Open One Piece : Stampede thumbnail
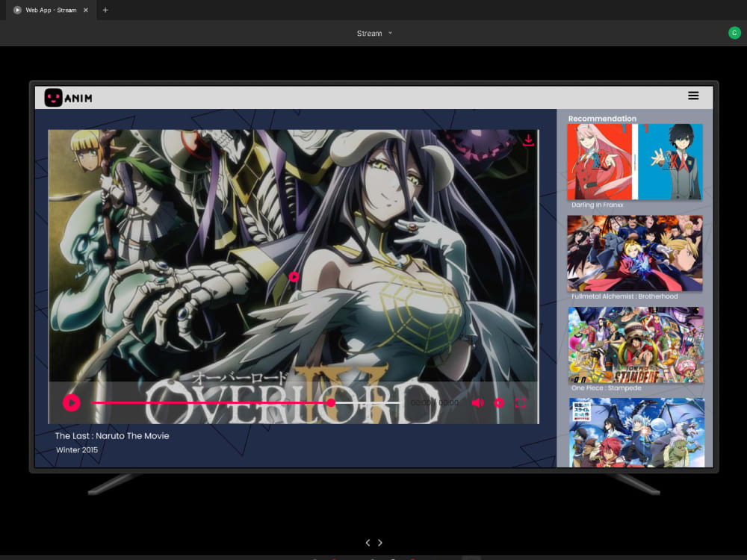 click(x=636, y=345)
